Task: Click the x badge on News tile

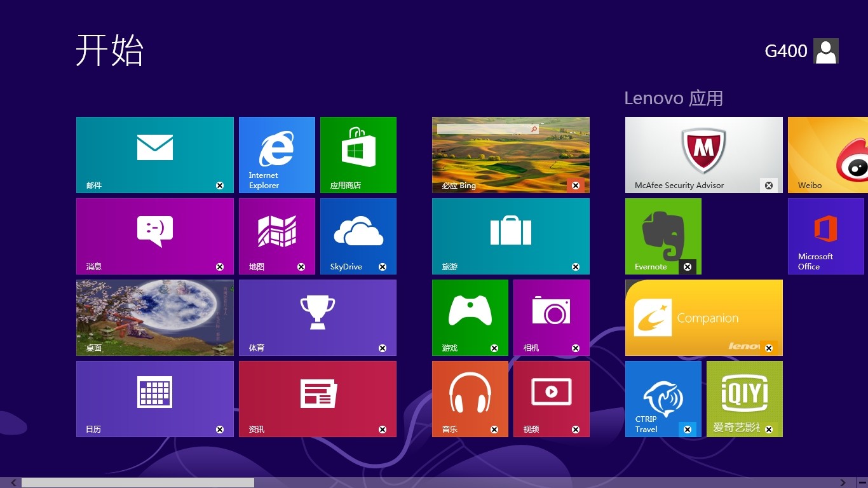Action: click(383, 430)
